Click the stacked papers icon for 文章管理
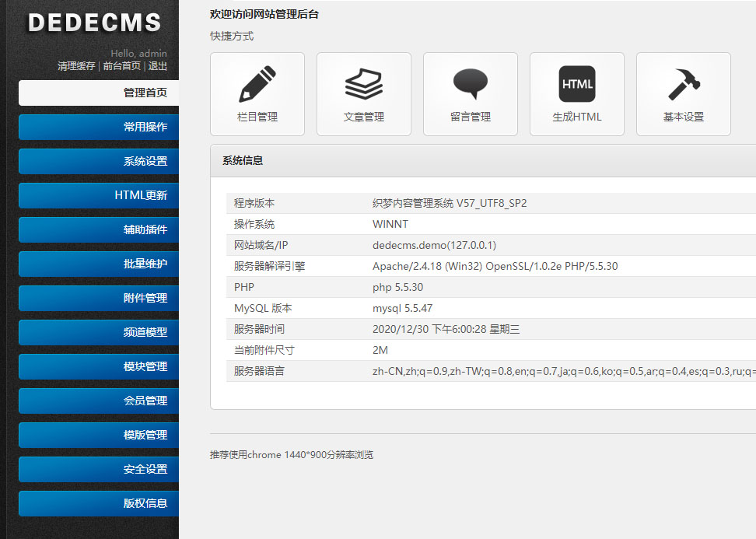This screenshot has width=756, height=539. tap(363, 84)
